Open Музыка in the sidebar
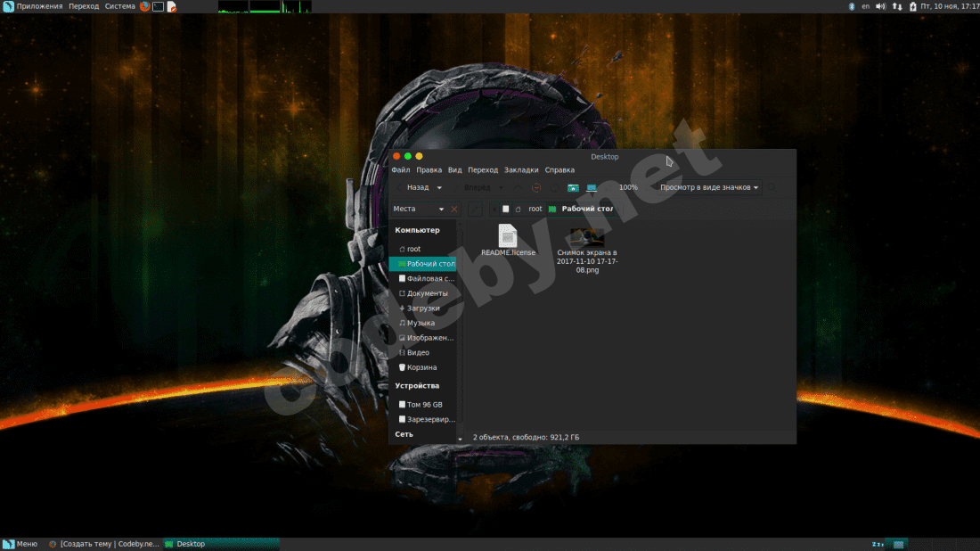The image size is (980, 551). [x=423, y=323]
